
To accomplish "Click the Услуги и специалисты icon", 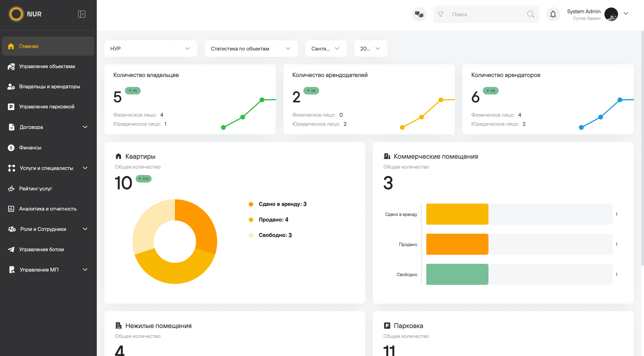I will pos(11,168).
